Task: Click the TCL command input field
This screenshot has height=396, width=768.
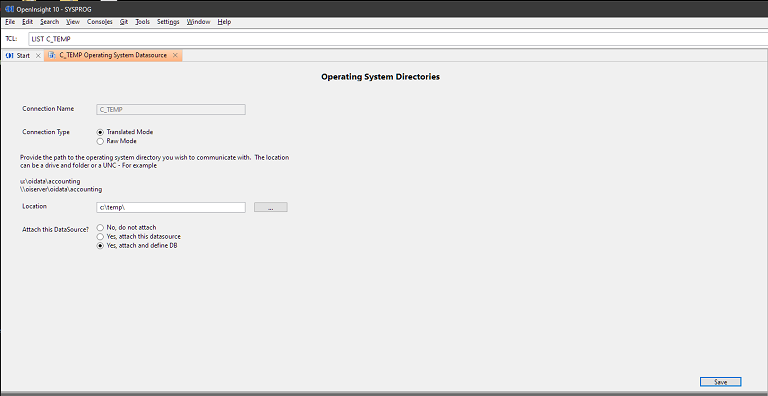Action: pos(397,39)
